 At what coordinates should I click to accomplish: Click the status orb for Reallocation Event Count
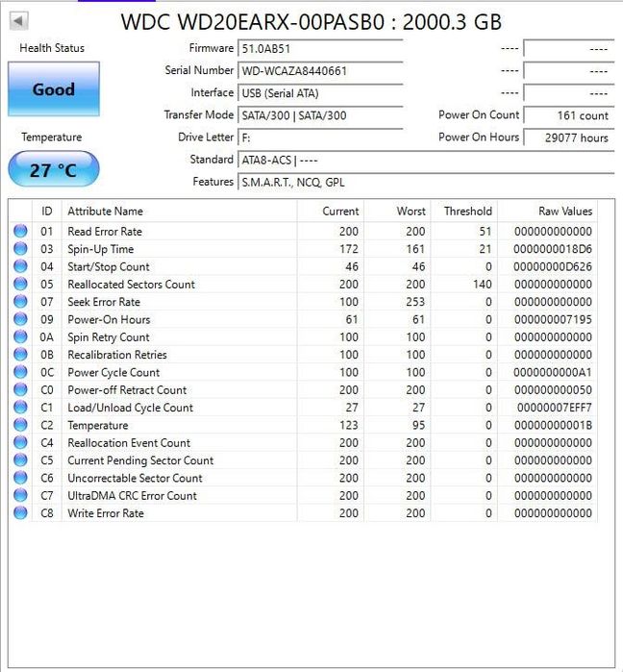(20, 442)
